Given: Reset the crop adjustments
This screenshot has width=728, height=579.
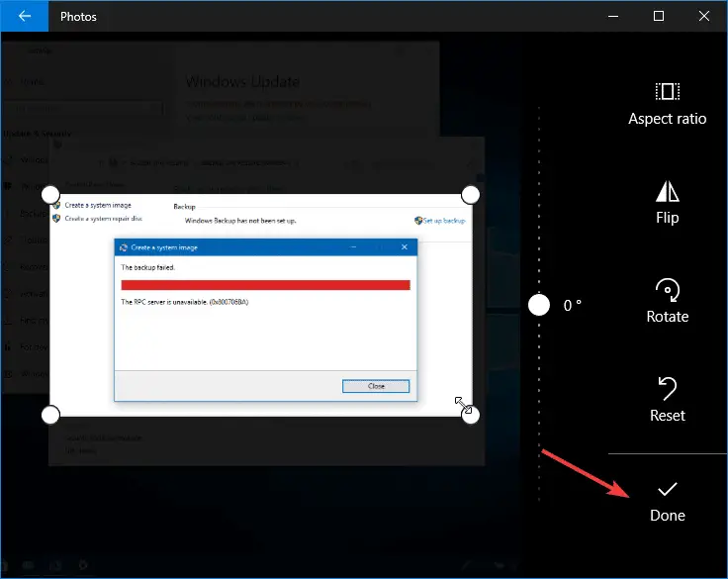Looking at the screenshot, I should click(x=668, y=399).
